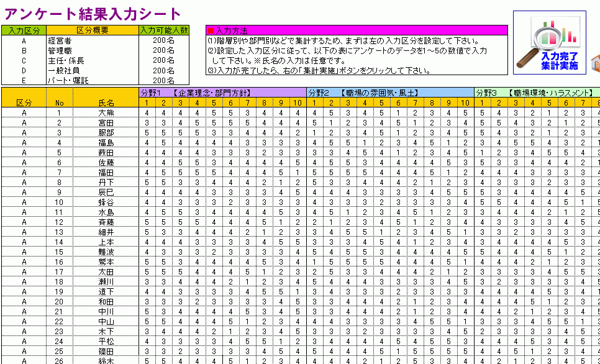Viewport: 600px width, 364px height.
Task: Select the 管理職 category description cell
Action: click(91, 50)
